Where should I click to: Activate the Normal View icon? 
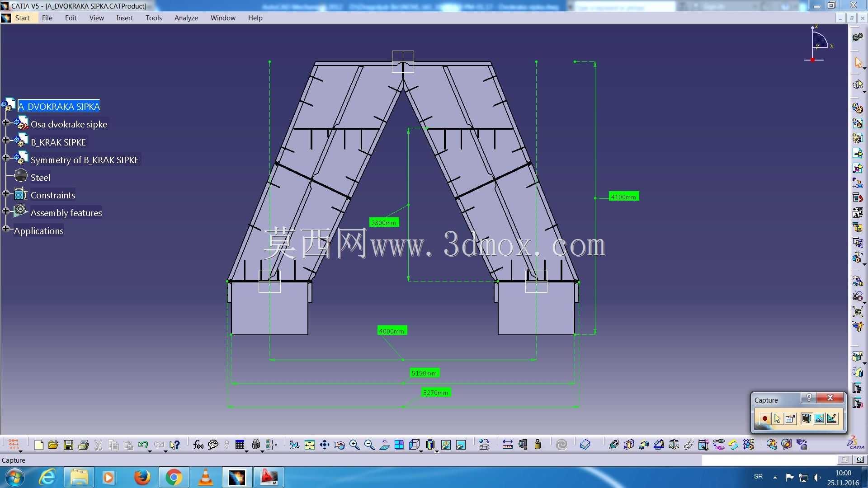(384, 445)
